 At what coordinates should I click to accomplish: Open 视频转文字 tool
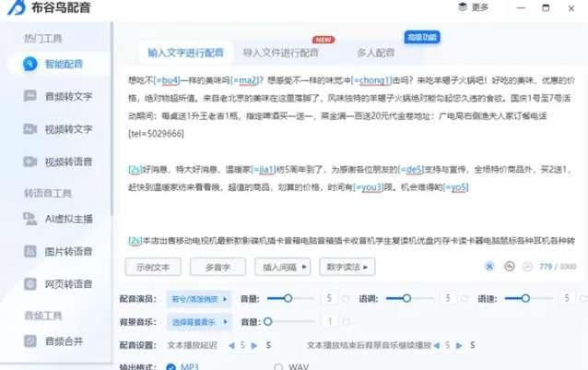click(58, 129)
